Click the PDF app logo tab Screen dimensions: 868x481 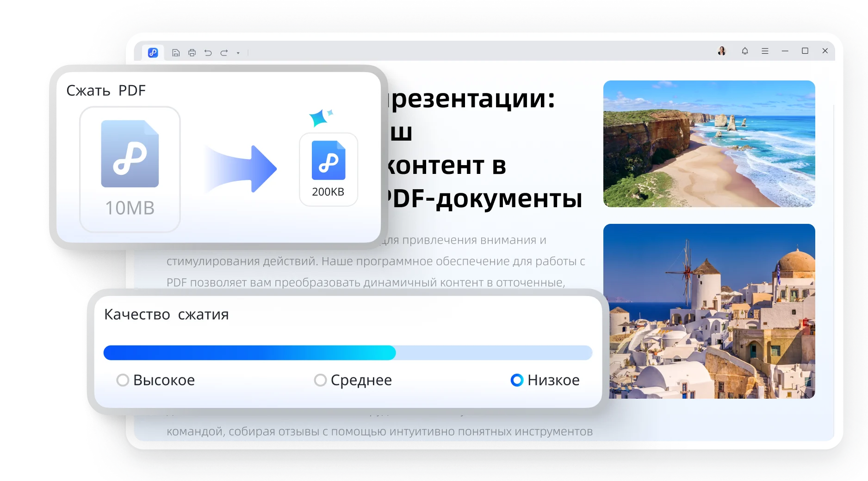(x=154, y=52)
